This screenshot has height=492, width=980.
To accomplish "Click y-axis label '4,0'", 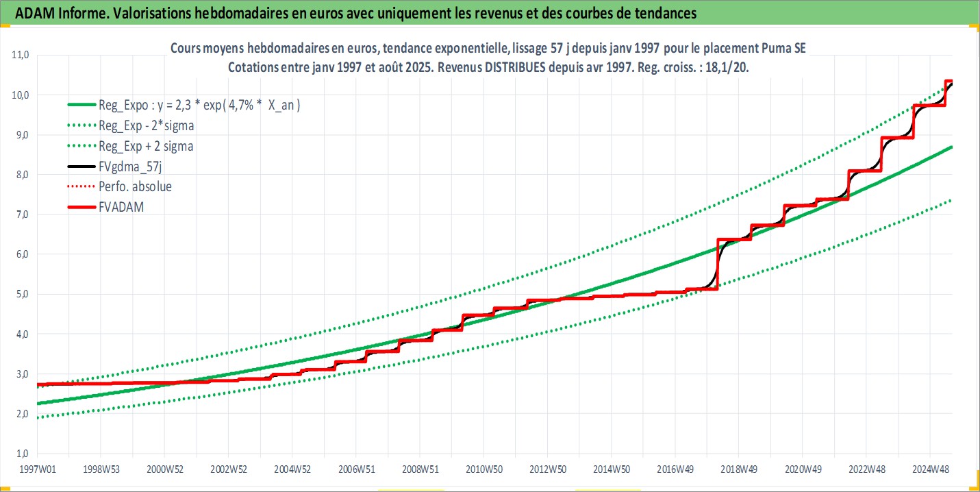I will pos(22,334).
